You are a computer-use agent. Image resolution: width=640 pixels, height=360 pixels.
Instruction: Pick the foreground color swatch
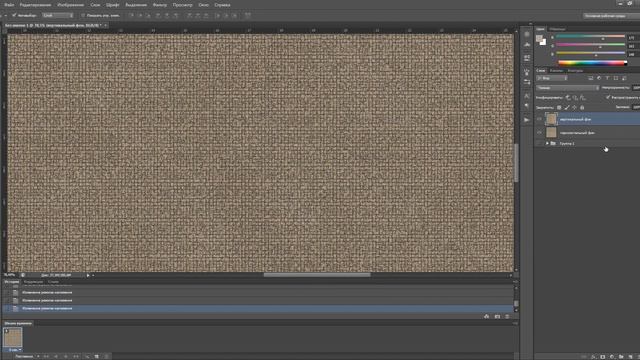click(x=539, y=38)
